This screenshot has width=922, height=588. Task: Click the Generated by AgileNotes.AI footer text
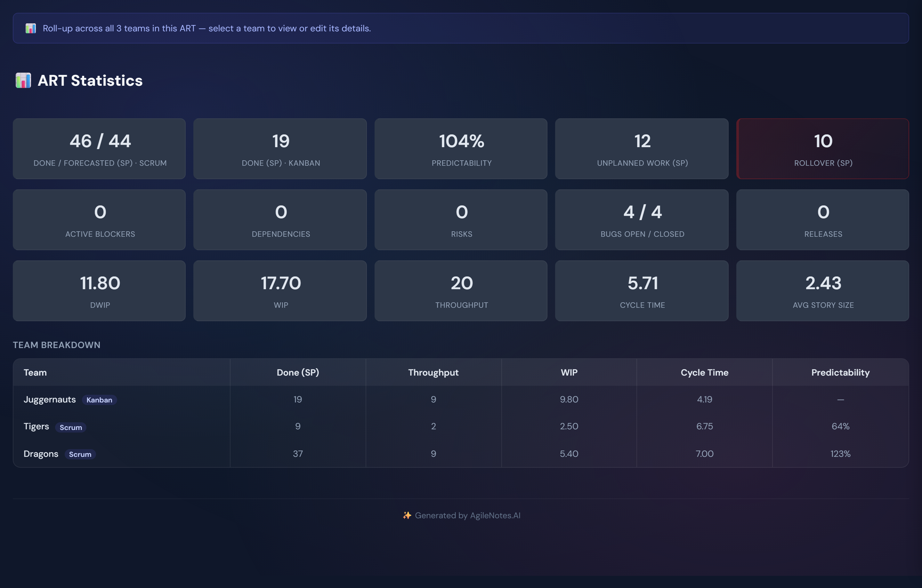tap(467, 515)
